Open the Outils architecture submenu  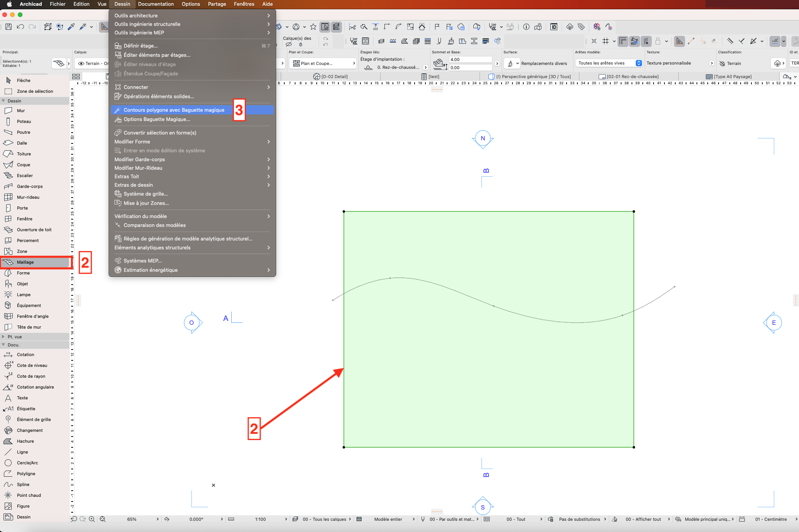pos(192,15)
